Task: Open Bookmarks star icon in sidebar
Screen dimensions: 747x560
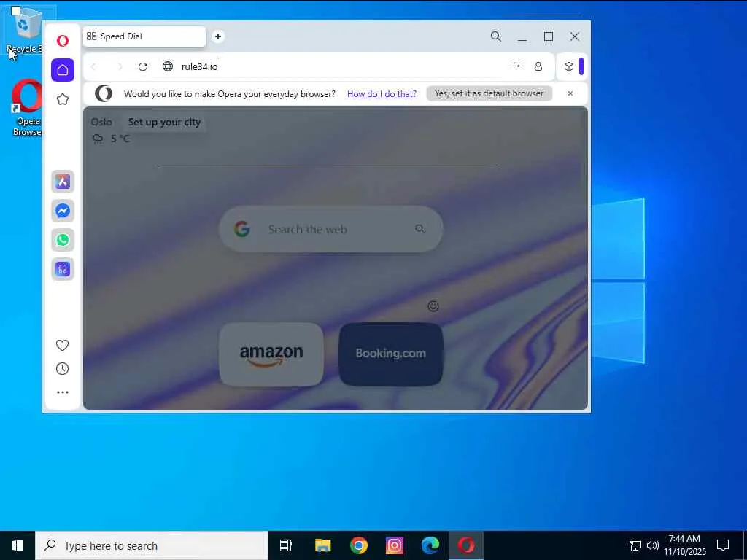Action: pos(63,99)
